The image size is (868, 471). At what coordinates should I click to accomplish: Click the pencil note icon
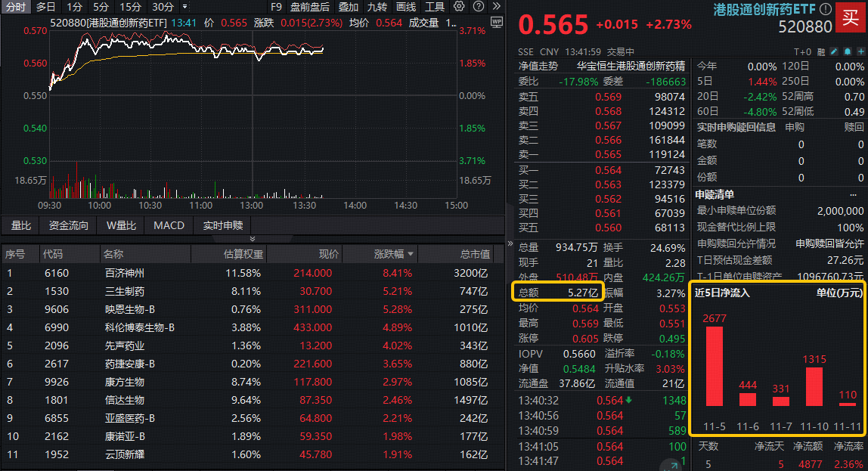[834, 51]
